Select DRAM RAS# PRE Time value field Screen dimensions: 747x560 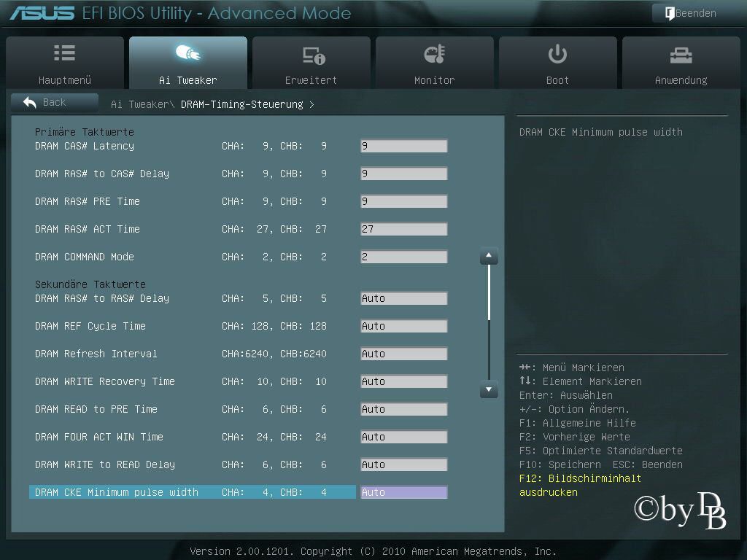(x=404, y=201)
